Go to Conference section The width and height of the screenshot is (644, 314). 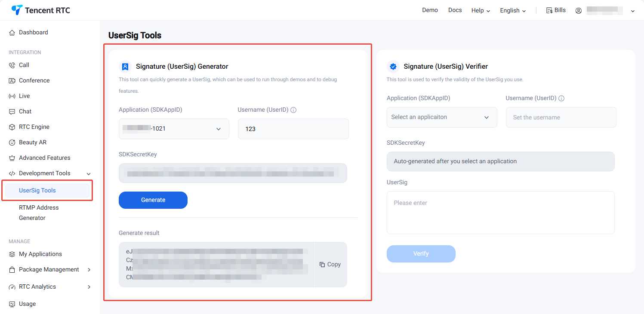[34, 81]
